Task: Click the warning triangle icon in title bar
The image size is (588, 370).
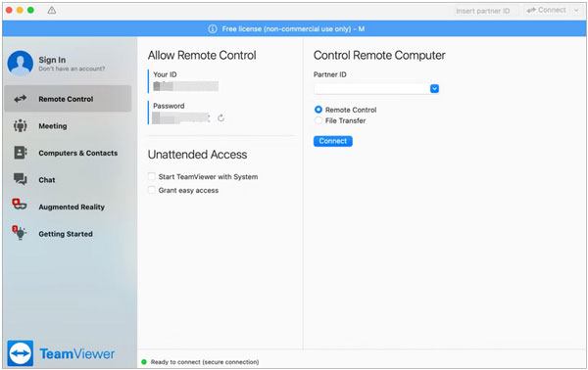Action: (52, 11)
